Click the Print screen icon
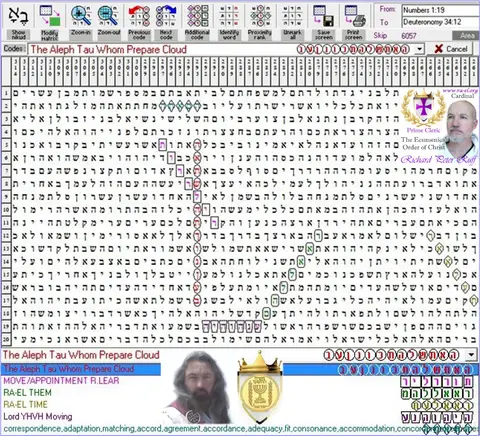 tap(354, 16)
